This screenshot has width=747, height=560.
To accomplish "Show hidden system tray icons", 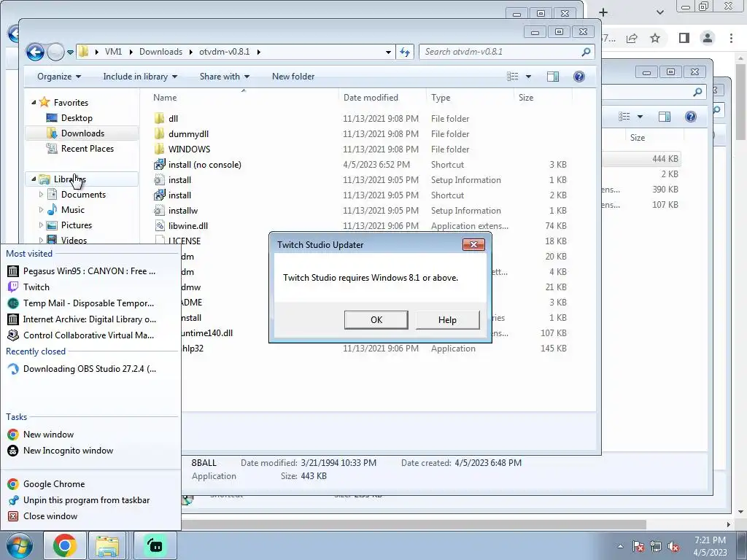I will (620, 547).
